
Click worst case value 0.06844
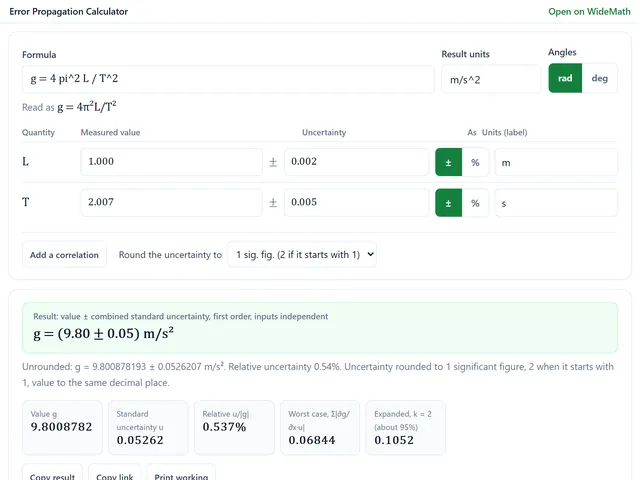[x=312, y=440]
